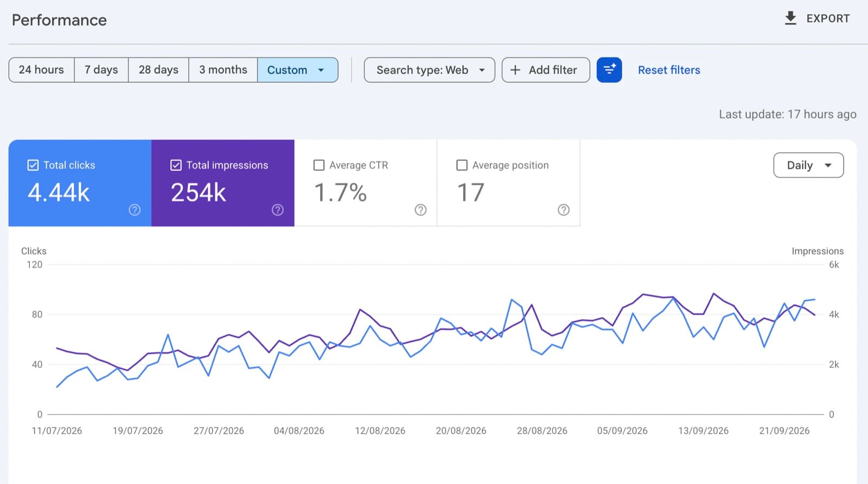
Task: Select the 24 hours range tab
Action: [41, 70]
